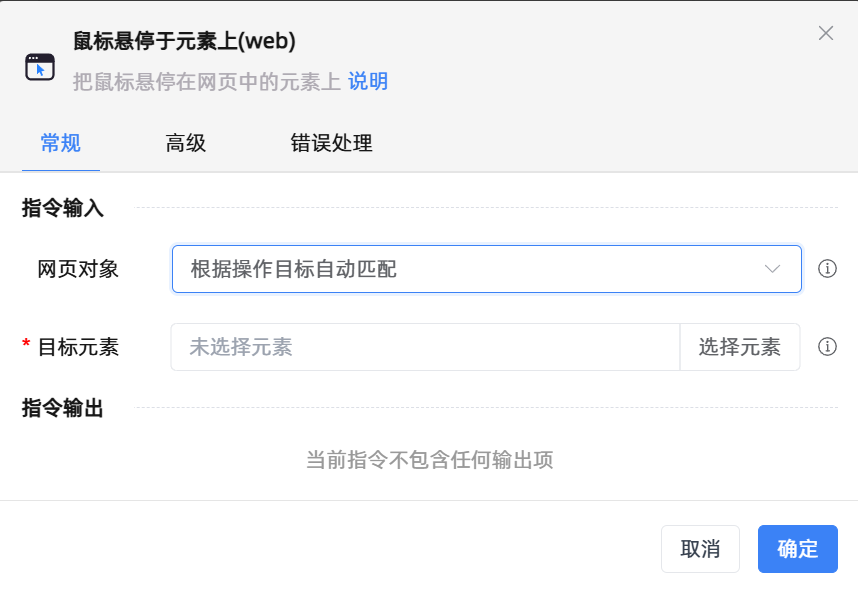
Task: Click the 网页对象 field label
Action: pos(78,269)
